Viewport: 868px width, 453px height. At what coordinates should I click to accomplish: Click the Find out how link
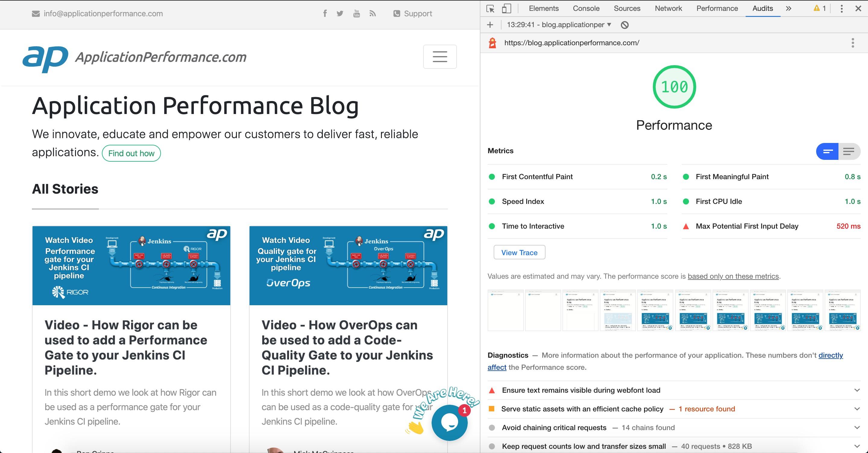point(131,153)
